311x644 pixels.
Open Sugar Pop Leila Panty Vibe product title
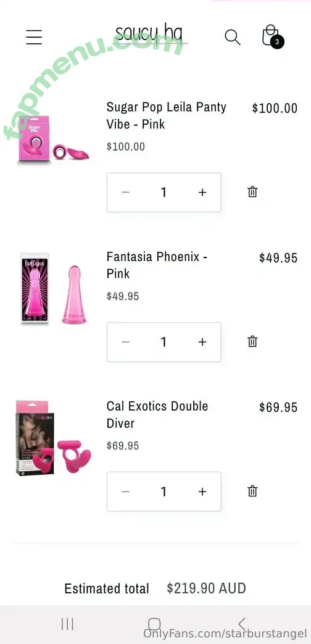(x=166, y=115)
